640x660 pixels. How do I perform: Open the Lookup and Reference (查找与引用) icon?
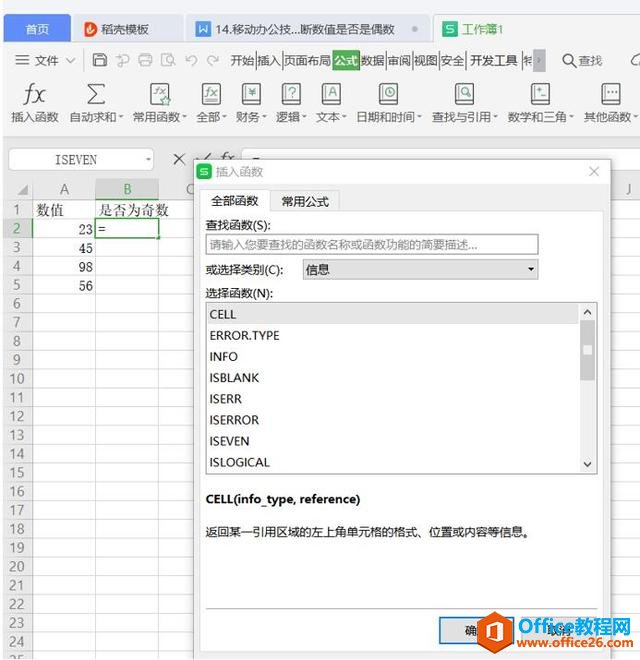(464, 94)
